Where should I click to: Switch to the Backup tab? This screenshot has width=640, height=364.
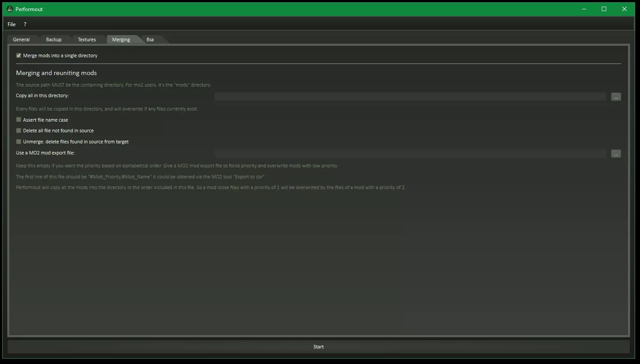[54, 40]
